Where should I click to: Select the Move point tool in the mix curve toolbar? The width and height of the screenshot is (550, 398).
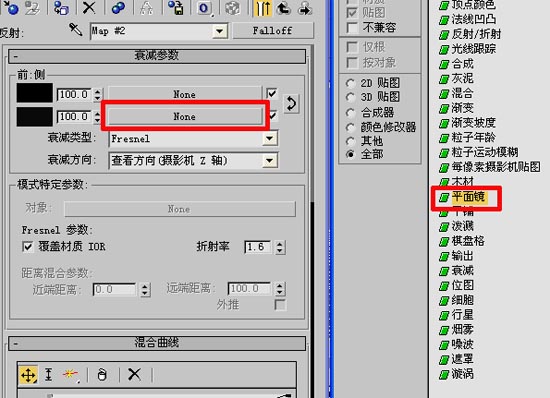coord(28,375)
